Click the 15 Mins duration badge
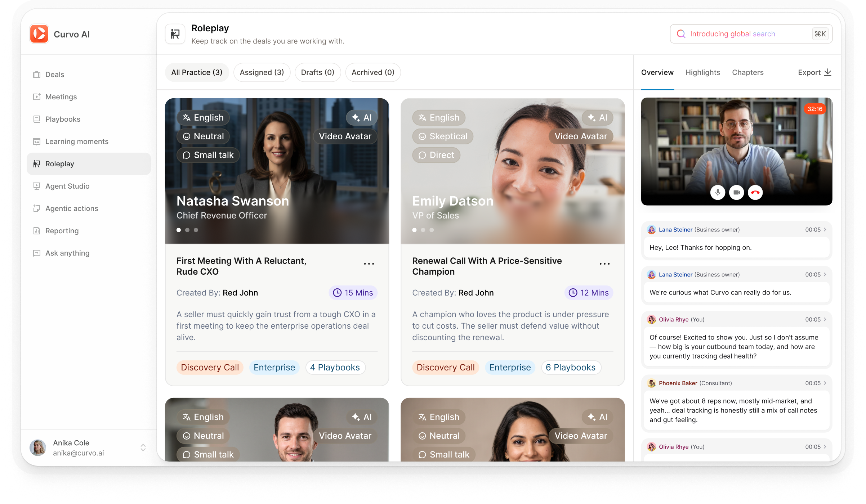 pyautogui.click(x=353, y=293)
